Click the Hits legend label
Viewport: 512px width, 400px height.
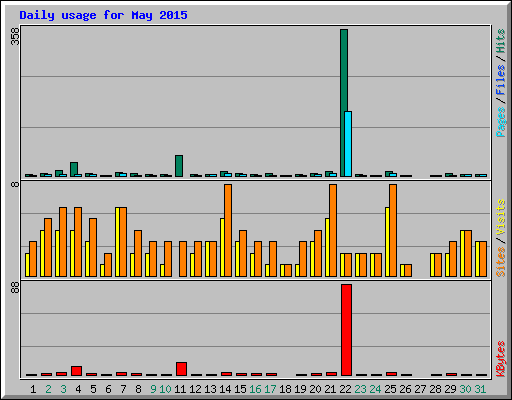coord(501,41)
